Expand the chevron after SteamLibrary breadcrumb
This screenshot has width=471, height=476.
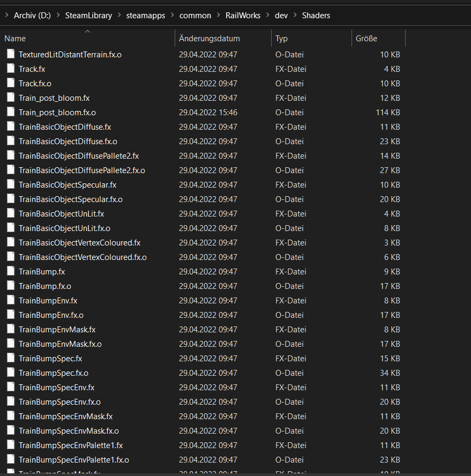[x=119, y=15]
